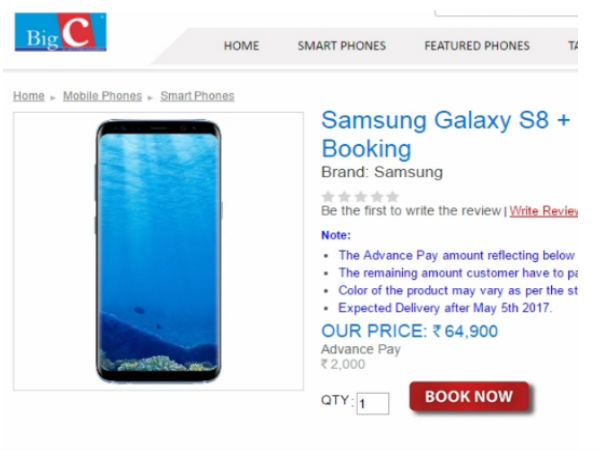This screenshot has width=600, height=450.
Task: Click the Home breadcrumb link
Action: coord(28,96)
